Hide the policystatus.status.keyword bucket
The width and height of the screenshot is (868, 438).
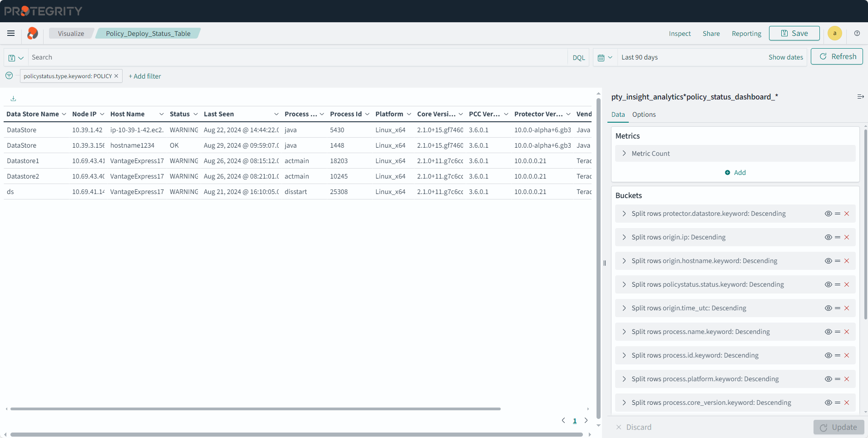pyautogui.click(x=828, y=284)
